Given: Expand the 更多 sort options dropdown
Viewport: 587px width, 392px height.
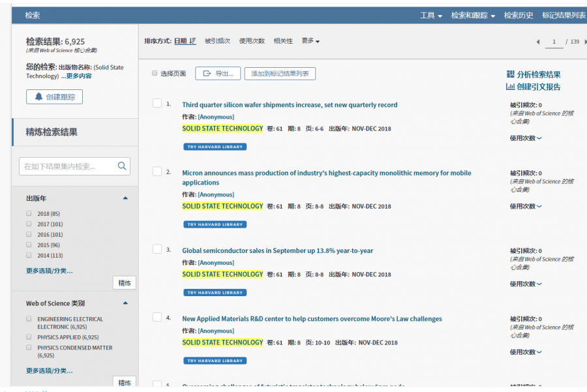Looking at the screenshot, I should coord(310,41).
